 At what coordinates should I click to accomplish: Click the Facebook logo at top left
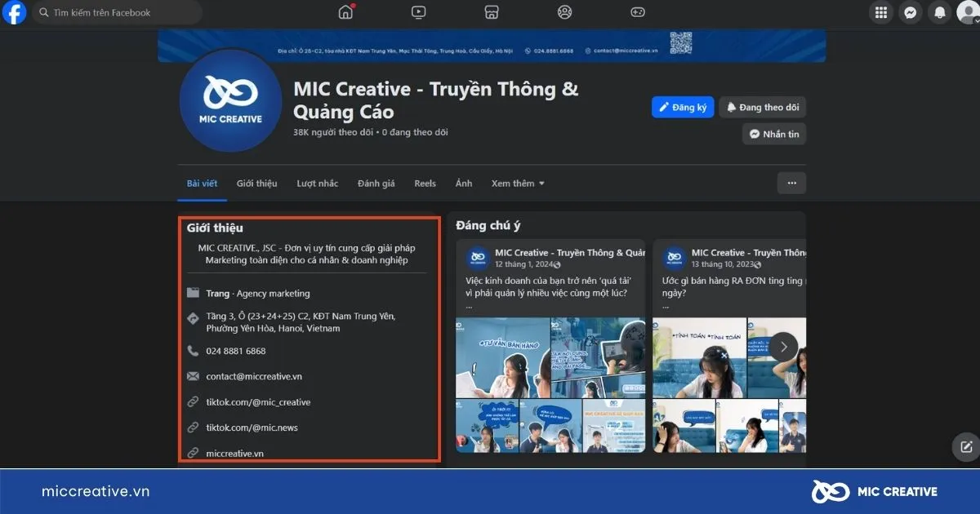click(x=14, y=12)
